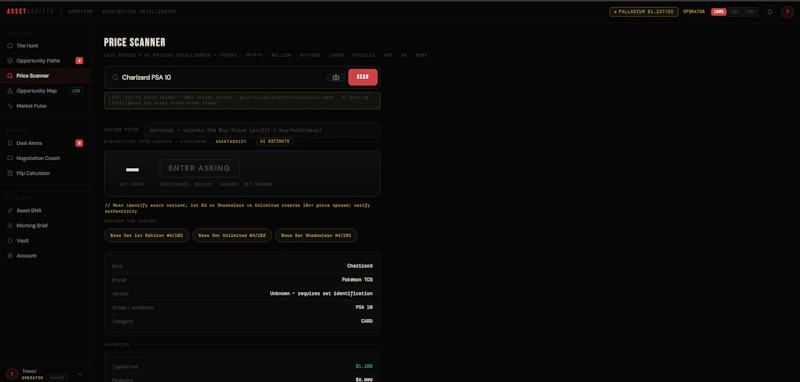Image resolution: width=800 pixels, height=382 pixels.
Task: Choose Base Set Shadowless #4/102 variant
Action: pyautogui.click(x=316, y=236)
